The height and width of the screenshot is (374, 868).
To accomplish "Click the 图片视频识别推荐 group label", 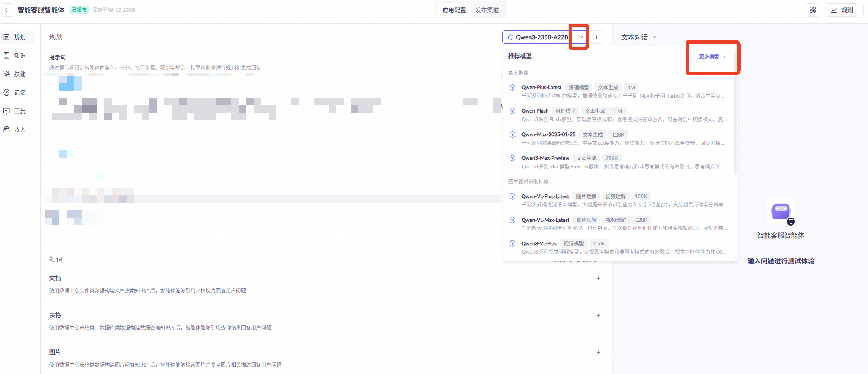I will (528, 181).
